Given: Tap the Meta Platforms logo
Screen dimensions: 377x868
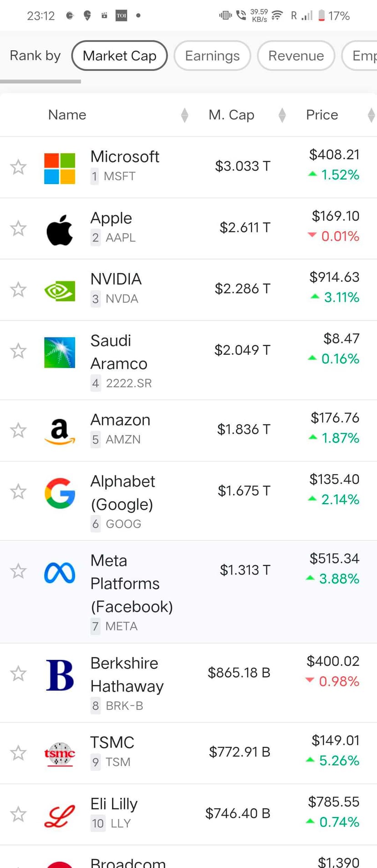Looking at the screenshot, I should [x=60, y=573].
